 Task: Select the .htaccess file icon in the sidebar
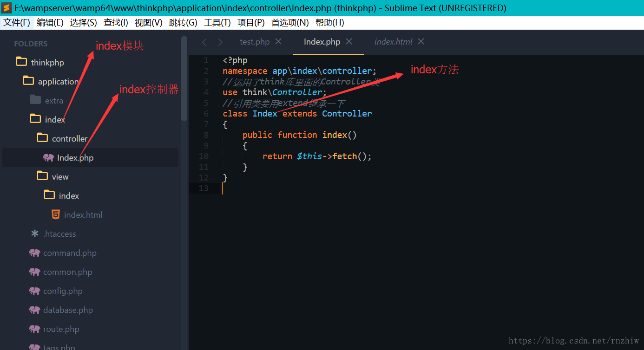coord(35,233)
